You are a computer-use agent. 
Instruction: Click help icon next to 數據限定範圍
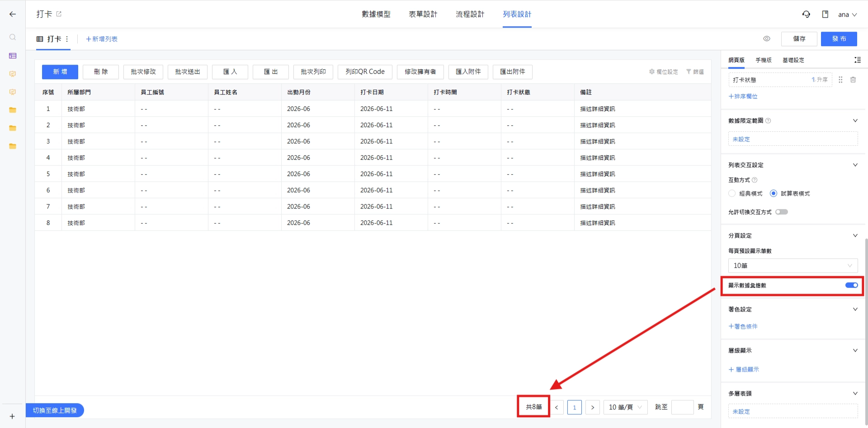[x=768, y=121]
